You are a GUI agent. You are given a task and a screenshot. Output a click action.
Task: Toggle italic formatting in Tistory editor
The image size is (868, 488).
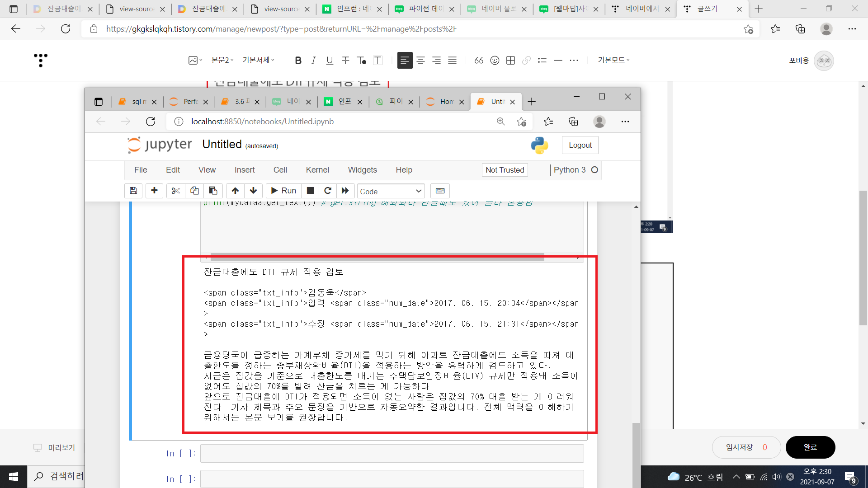tap(314, 60)
